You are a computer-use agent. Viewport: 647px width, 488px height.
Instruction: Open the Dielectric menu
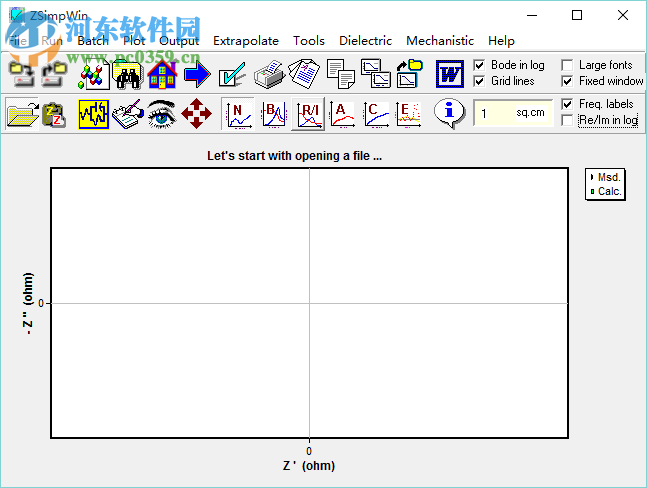tap(365, 41)
